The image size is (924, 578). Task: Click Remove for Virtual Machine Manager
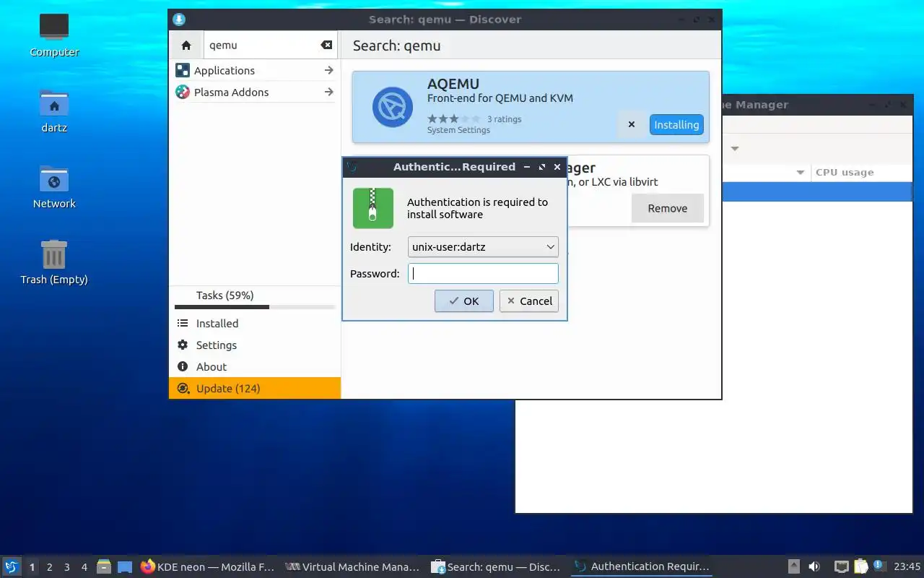(x=667, y=208)
